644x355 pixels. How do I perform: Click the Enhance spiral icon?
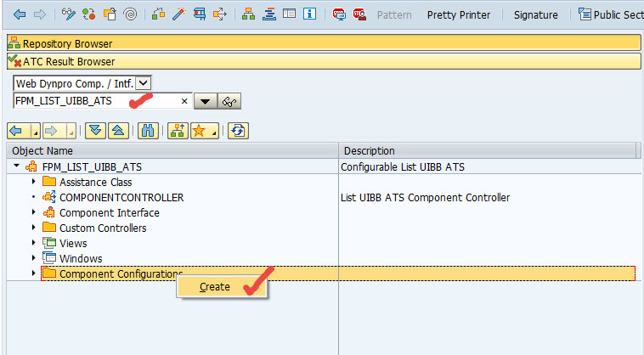(130, 14)
